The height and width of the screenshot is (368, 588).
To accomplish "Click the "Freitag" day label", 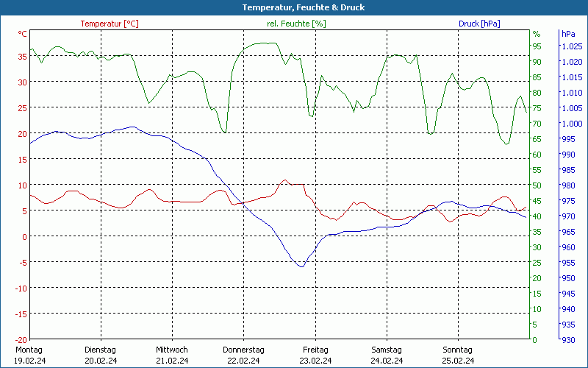I will [315, 350].
